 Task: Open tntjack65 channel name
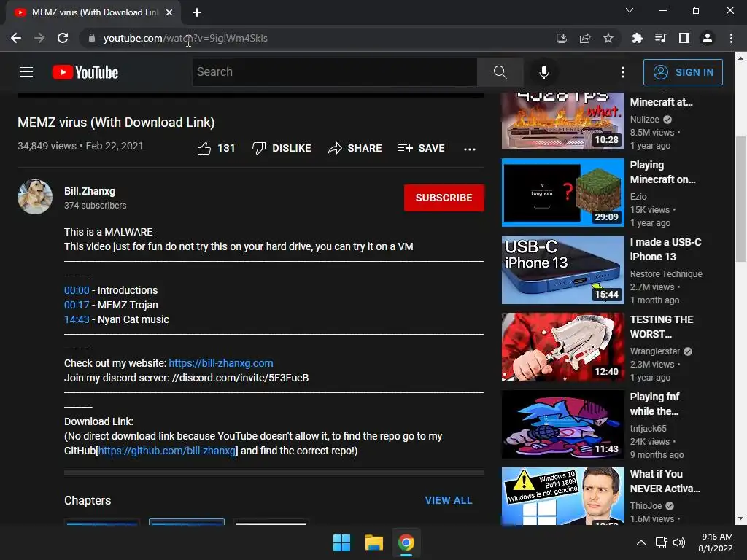pos(648,429)
